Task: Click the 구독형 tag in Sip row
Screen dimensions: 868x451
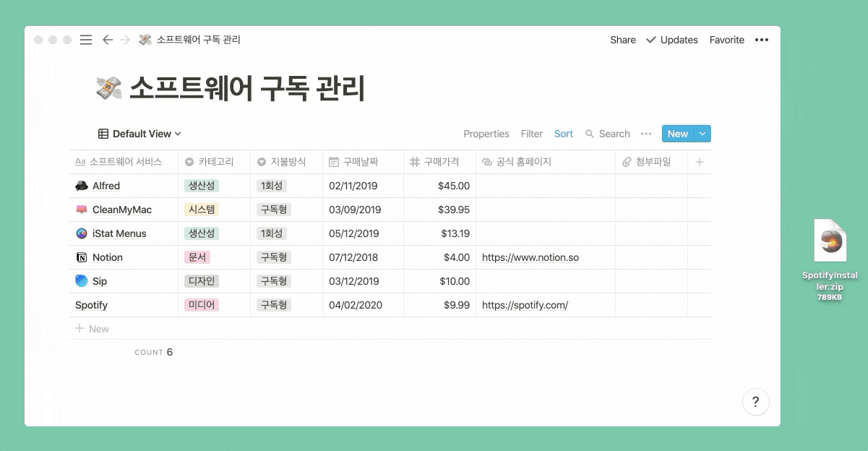Action: [x=274, y=281]
